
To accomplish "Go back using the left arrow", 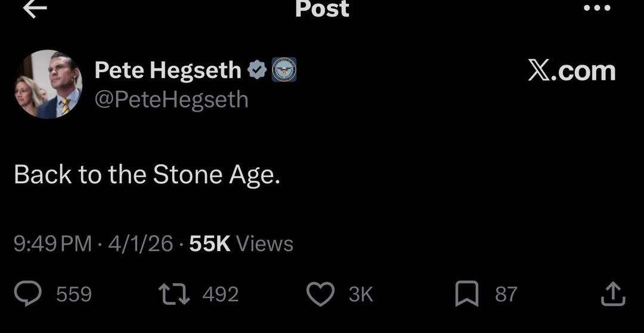I will (x=35, y=8).
